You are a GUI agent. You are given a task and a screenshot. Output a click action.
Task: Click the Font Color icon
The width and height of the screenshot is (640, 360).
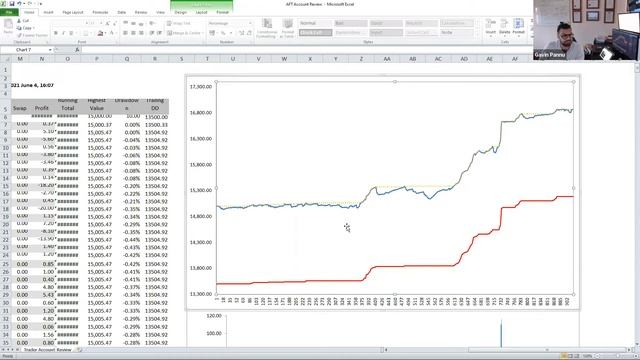(111, 33)
